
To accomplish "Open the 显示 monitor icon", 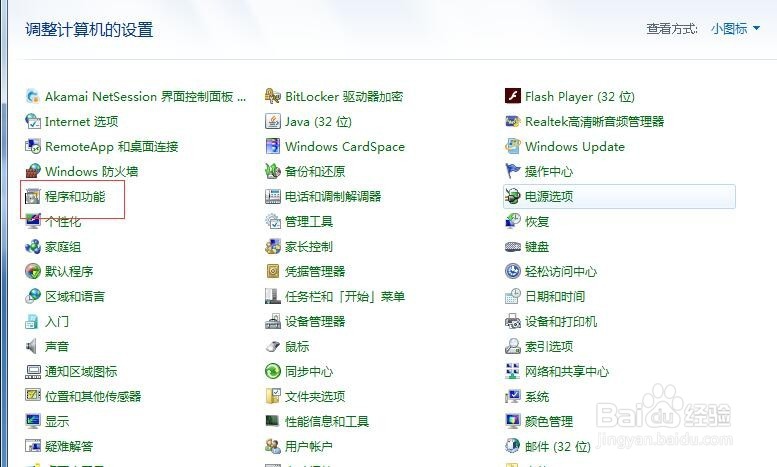I will point(33,421).
